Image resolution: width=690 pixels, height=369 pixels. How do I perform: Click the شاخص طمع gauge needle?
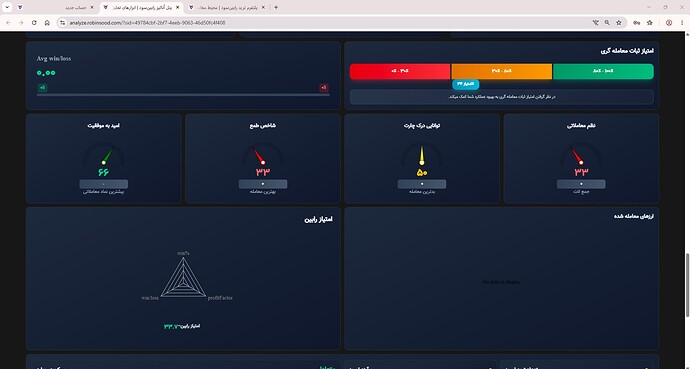258,155
